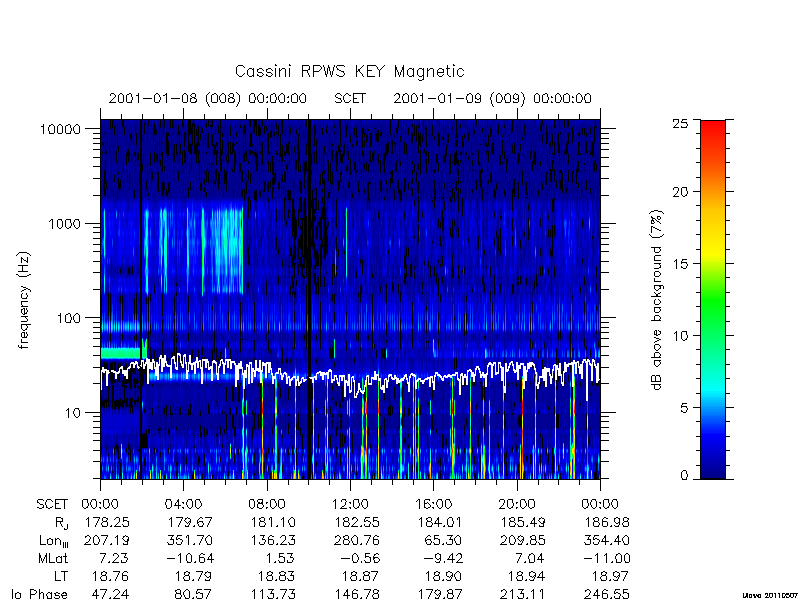The height and width of the screenshot is (600, 800).
Task: Click the RJ value 181.10
Action: (x=273, y=522)
